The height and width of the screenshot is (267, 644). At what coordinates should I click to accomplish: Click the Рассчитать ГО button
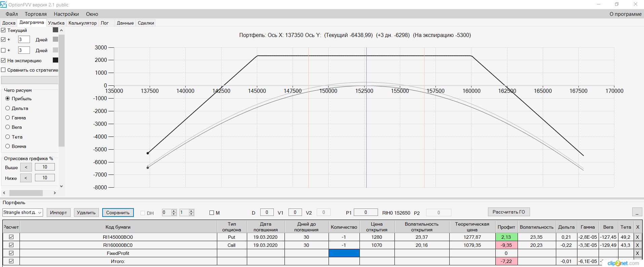pyautogui.click(x=509, y=212)
